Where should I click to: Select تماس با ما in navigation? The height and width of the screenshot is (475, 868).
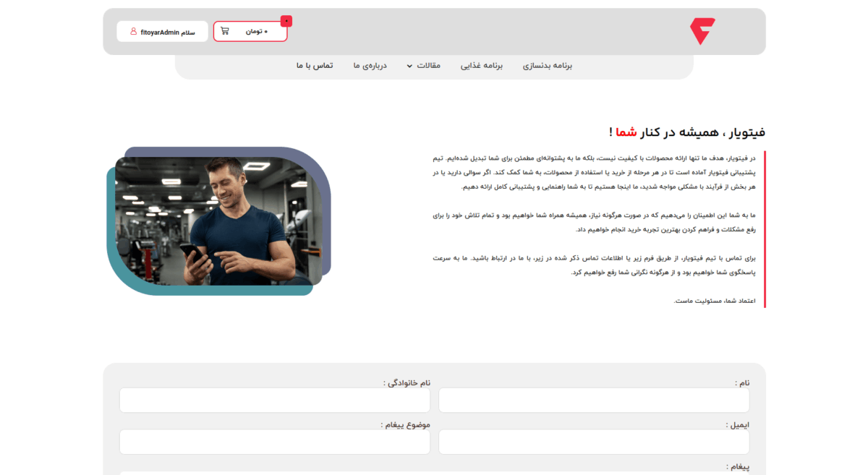click(315, 66)
